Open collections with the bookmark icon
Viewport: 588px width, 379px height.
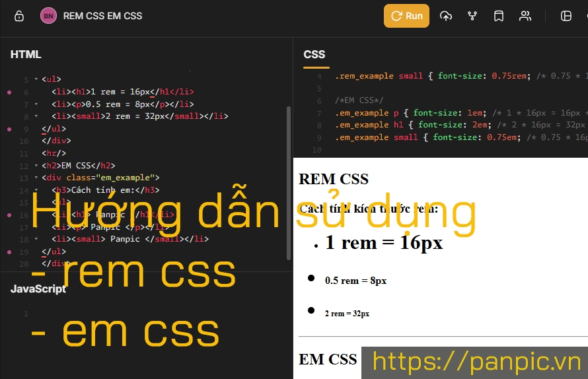click(499, 16)
